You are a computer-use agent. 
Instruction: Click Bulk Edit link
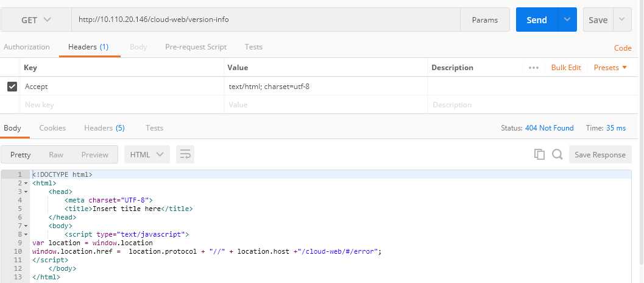(566, 68)
